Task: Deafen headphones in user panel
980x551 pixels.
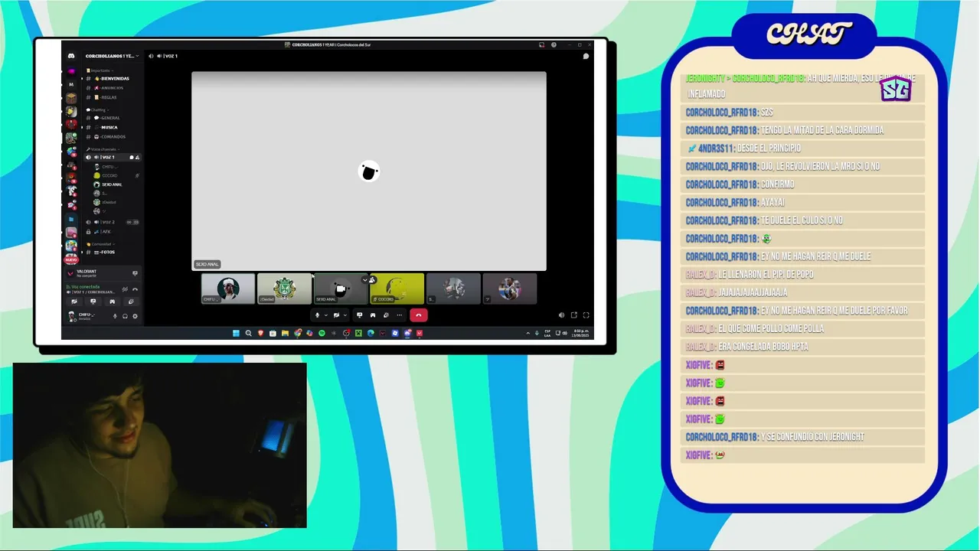Action: tap(125, 316)
